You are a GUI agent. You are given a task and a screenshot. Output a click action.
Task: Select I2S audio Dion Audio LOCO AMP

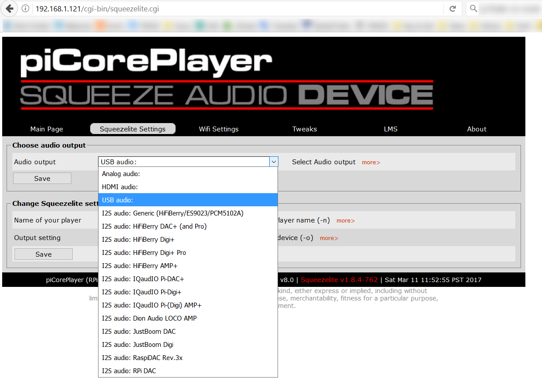[x=188, y=318]
